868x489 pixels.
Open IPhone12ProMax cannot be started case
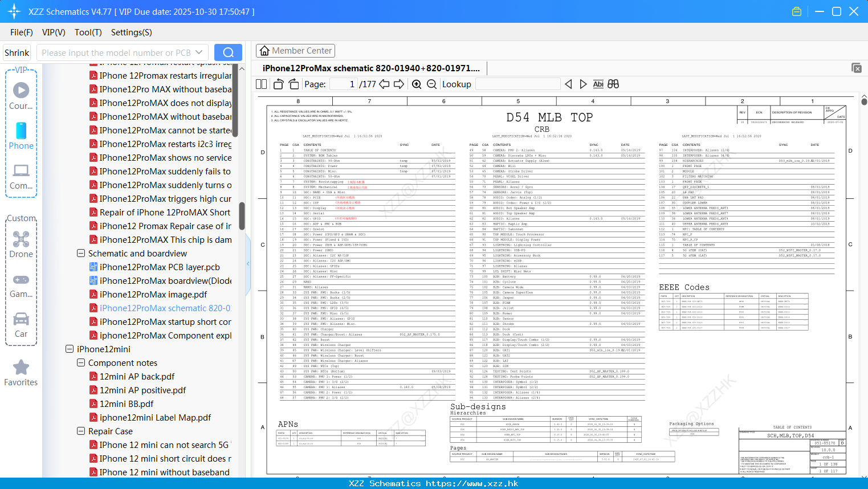click(x=160, y=130)
